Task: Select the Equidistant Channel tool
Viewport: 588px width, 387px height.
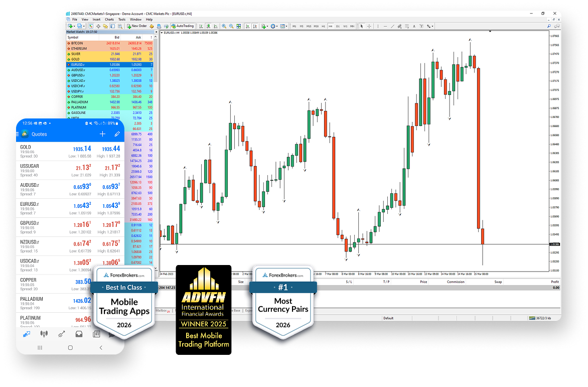Action: (400, 26)
